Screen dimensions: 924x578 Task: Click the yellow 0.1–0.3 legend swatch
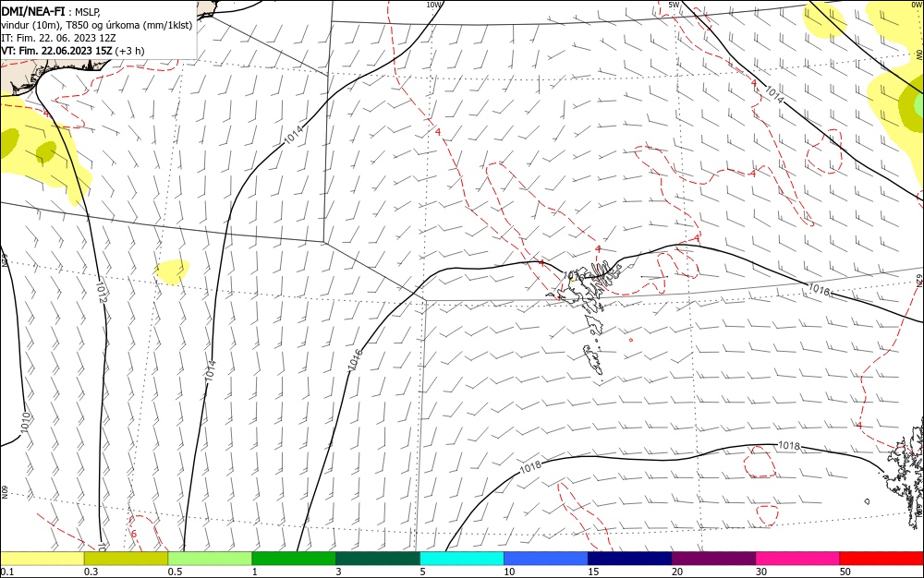coord(42,559)
